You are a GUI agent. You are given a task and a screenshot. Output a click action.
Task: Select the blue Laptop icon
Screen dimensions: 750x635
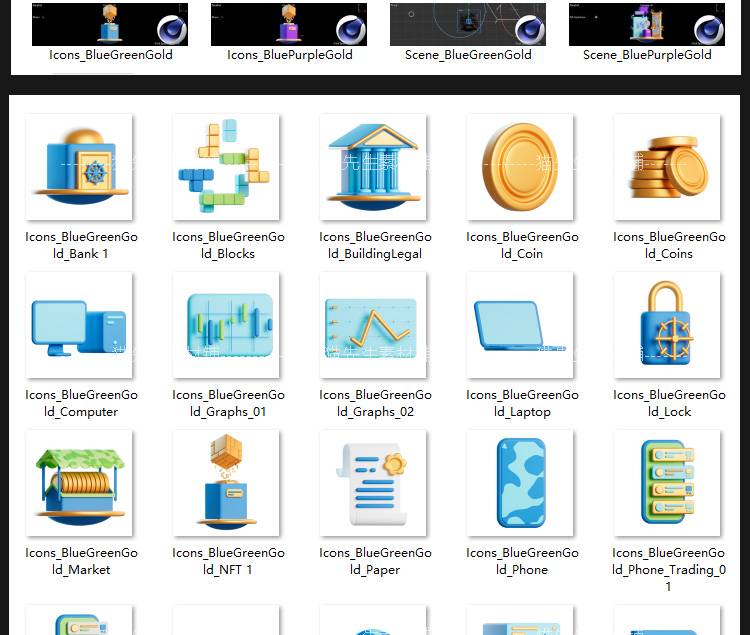click(520, 325)
